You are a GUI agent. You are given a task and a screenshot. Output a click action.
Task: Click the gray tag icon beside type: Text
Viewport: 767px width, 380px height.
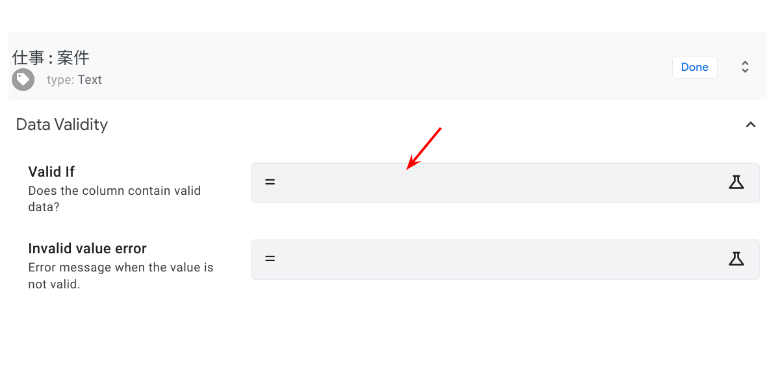(23, 80)
